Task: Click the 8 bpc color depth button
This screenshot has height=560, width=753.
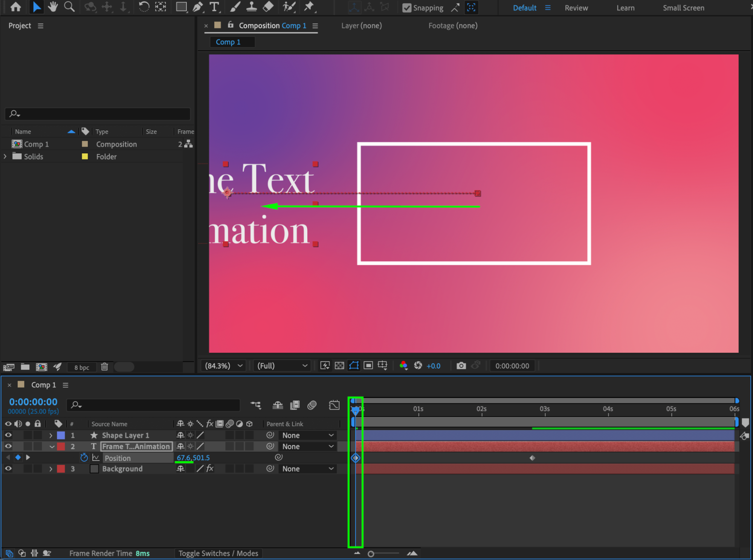Action: tap(82, 367)
